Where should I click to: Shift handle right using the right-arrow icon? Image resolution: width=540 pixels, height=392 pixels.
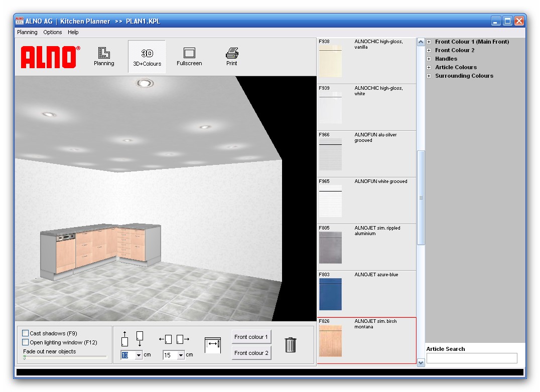tap(183, 339)
